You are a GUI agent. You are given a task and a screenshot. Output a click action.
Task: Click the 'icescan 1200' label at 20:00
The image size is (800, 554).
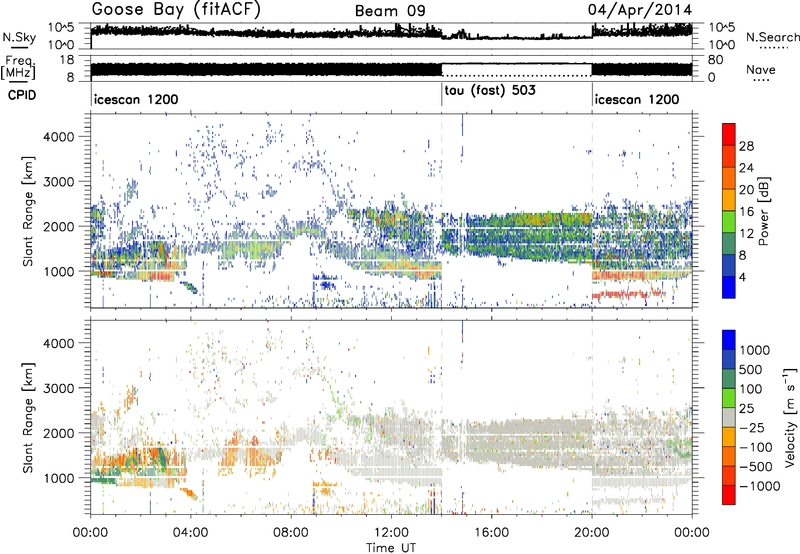click(637, 99)
